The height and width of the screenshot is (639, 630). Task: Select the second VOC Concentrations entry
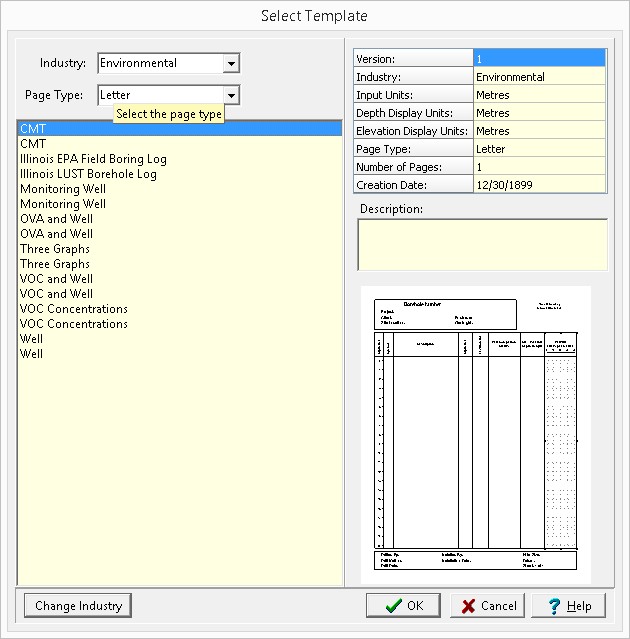(74, 324)
